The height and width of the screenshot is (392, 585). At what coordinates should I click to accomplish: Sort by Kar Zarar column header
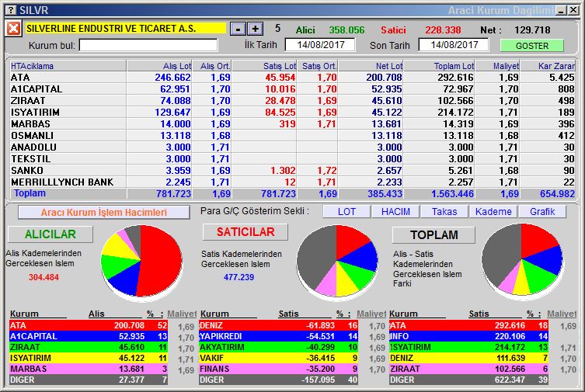pyautogui.click(x=548, y=66)
